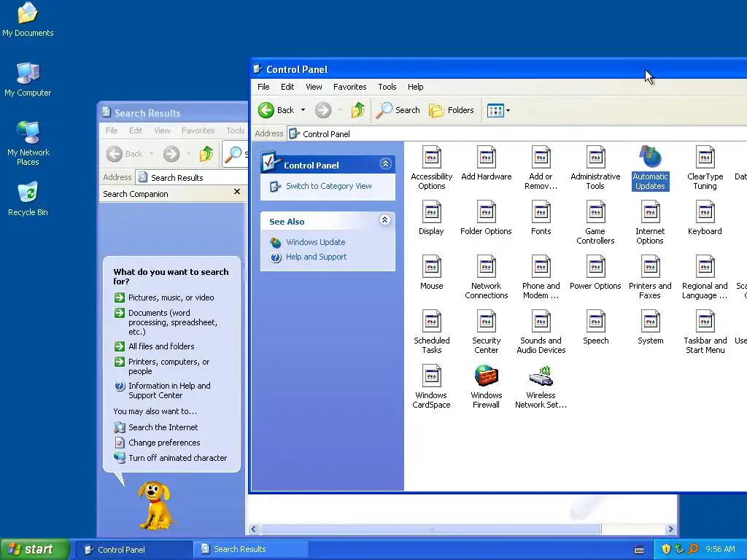The width and height of the screenshot is (747, 560).
Task: Select the Automatic Updates icon
Action: pyautogui.click(x=650, y=168)
